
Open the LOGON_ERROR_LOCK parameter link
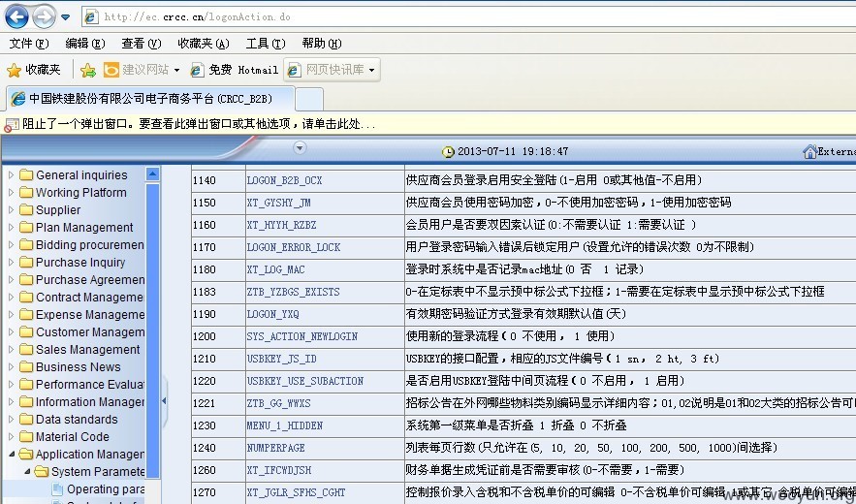click(x=293, y=247)
